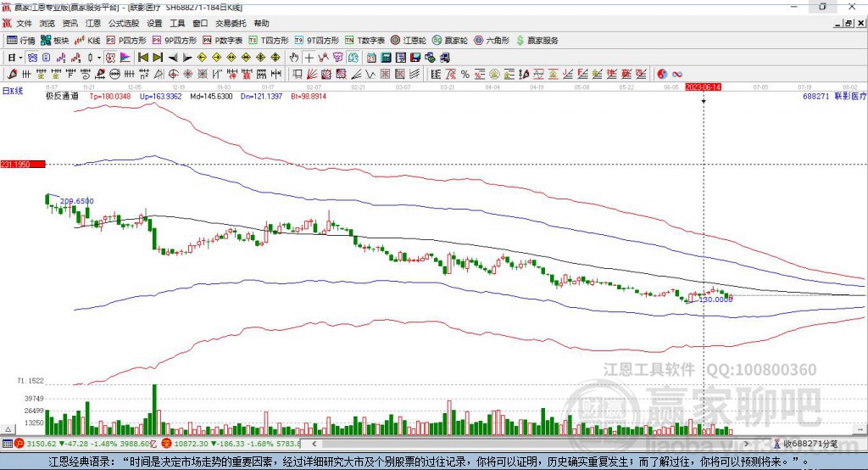
Task: Restore the inner chart window
Action: [849, 23]
